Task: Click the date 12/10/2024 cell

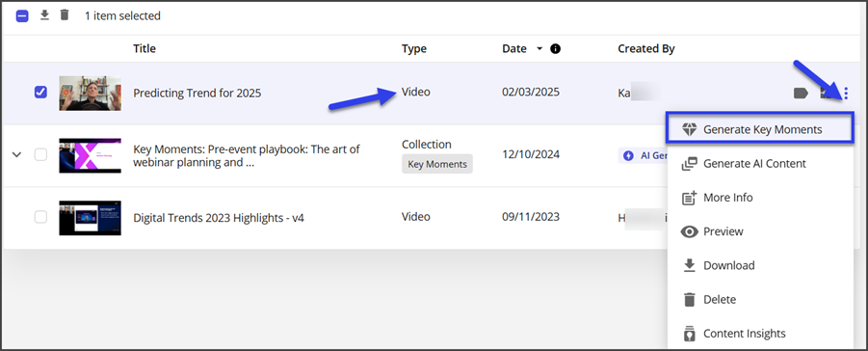Action: (x=530, y=154)
